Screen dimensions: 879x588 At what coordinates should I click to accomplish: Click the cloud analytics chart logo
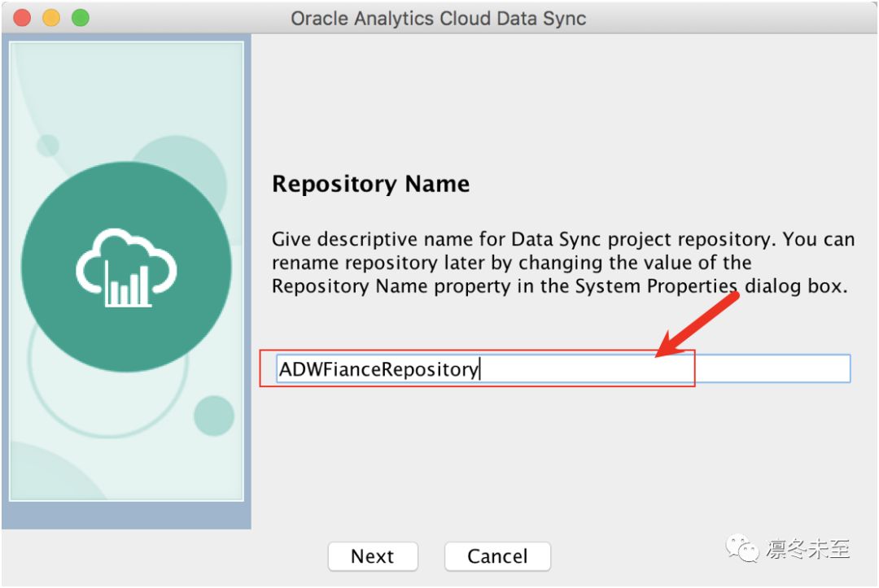(x=127, y=267)
